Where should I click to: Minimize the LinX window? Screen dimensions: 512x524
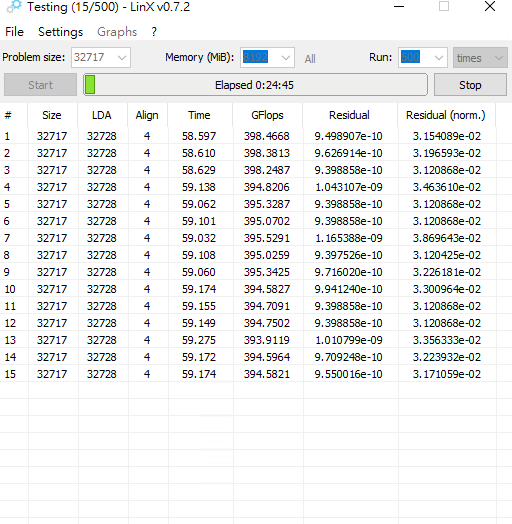[399, 6]
